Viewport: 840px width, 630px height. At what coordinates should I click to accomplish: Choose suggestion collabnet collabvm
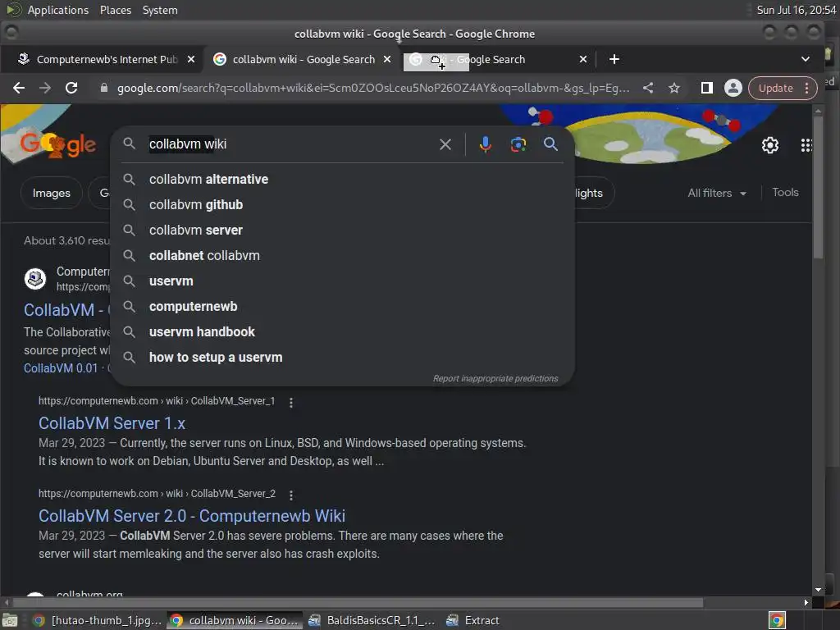click(x=342, y=256)
